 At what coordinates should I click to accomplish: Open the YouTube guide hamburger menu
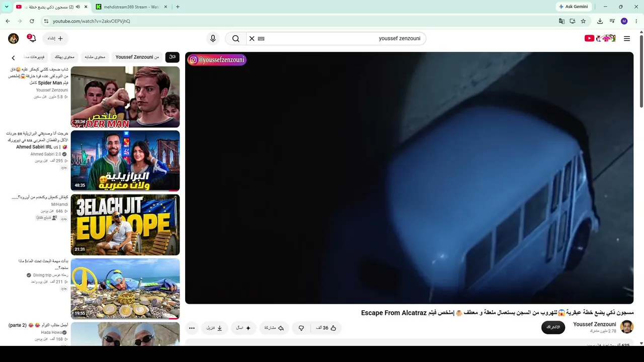click(627, 38)
